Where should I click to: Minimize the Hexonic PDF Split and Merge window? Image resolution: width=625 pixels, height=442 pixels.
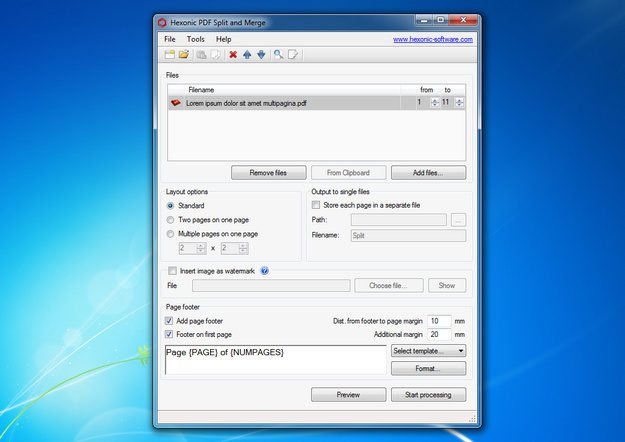[424, 20]
